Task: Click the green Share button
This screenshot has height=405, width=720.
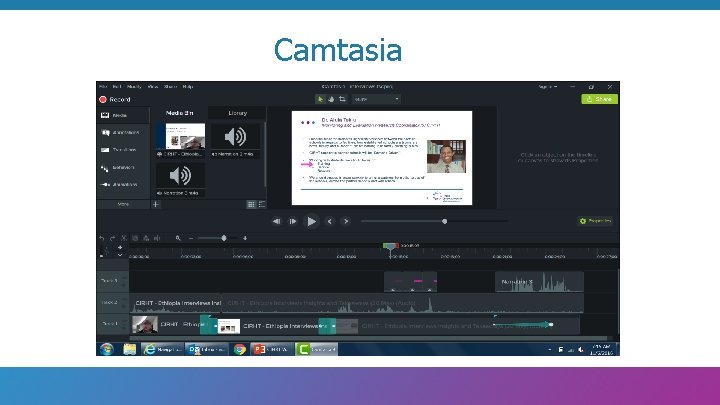Action: 599,99
